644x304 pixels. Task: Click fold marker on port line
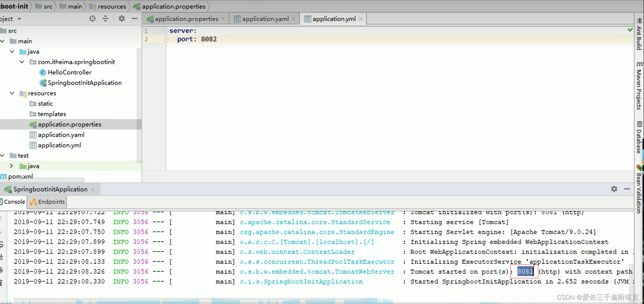tap(166, 39)
